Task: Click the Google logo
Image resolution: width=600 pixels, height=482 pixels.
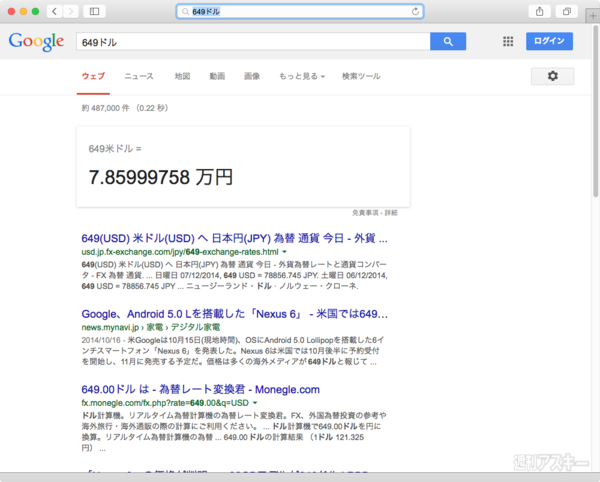Action: pos(36,41)
